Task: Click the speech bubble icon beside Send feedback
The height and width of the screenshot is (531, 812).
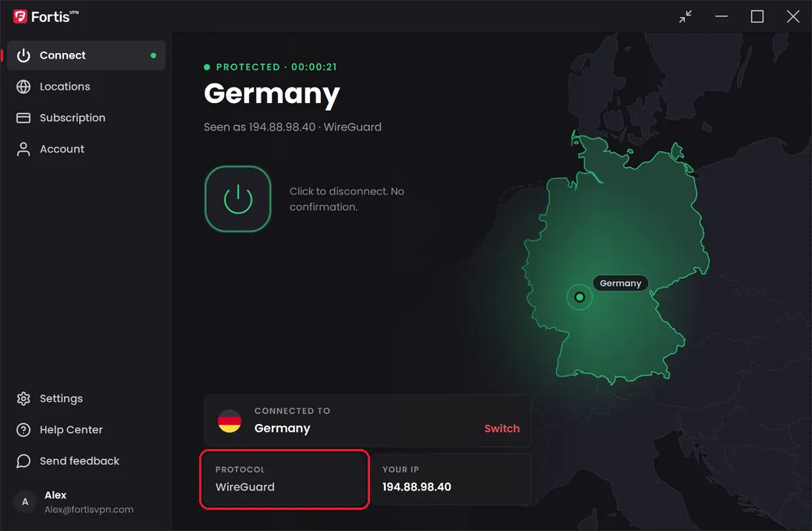Action: coord(23,461)
